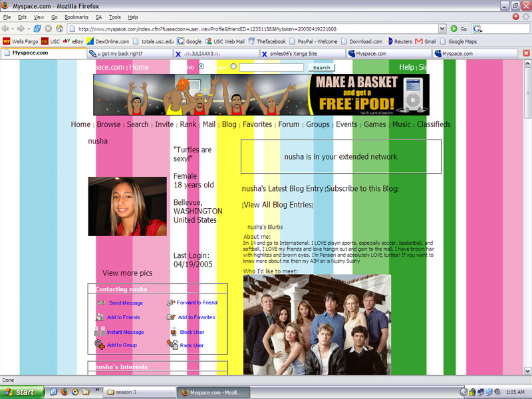The image size is (532, 399).
Task: Switch to the JULIAAX3 tab
Action: click(x=216, y=54)
